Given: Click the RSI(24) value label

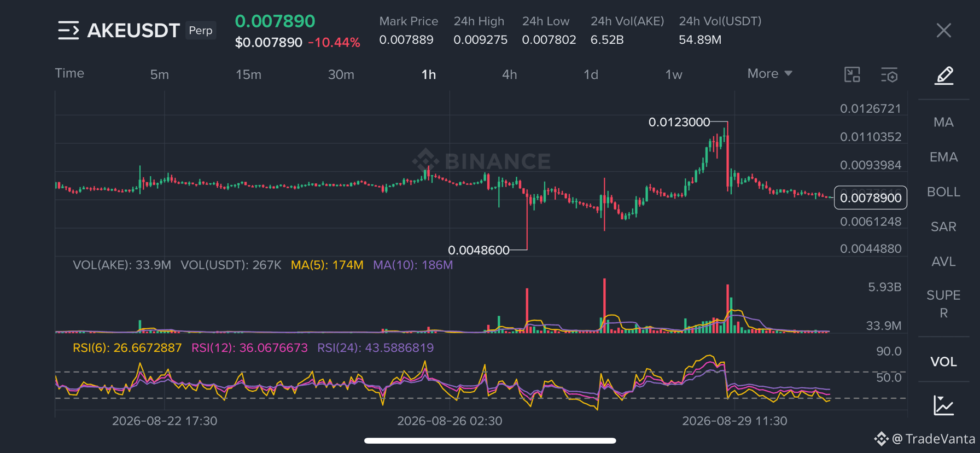Looking at the screenshot, I should (x=376, y=348).
